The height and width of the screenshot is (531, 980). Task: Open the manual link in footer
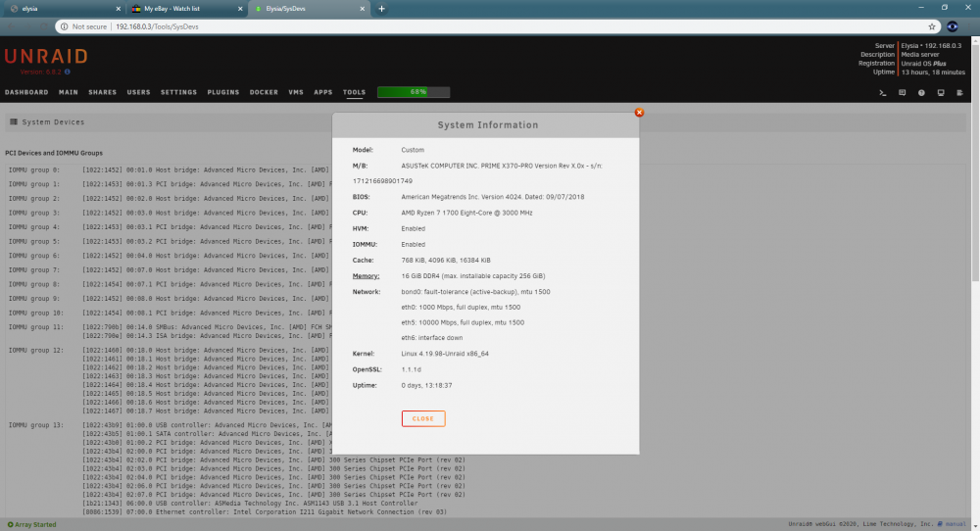coord(955,524)
